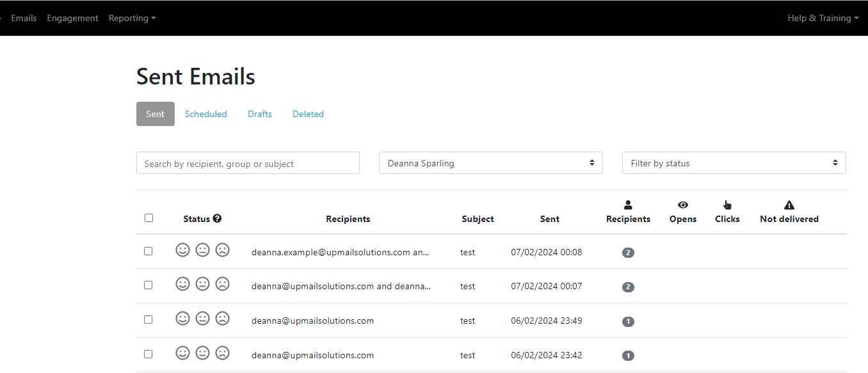868x373 pixels.
Task: Click the 'test' subject in the 23:42 row
Action: tap(467, 355)
